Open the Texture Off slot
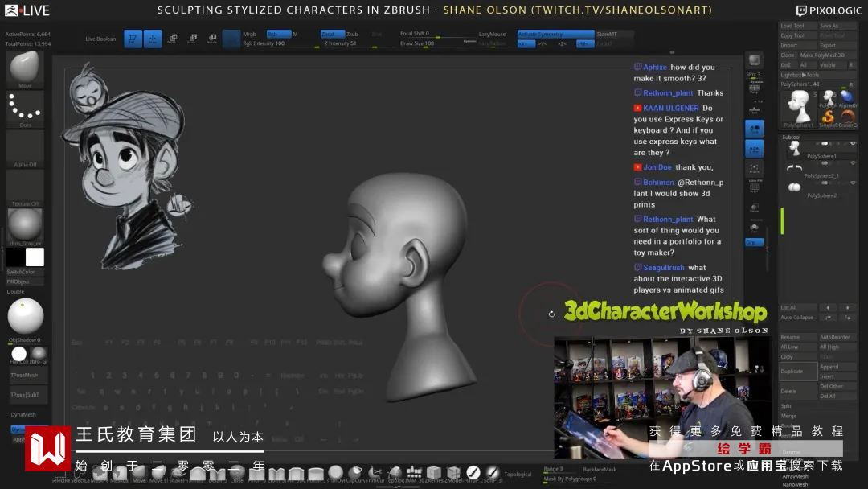Viewport: 868px width, 489px height. coord(26,188)
